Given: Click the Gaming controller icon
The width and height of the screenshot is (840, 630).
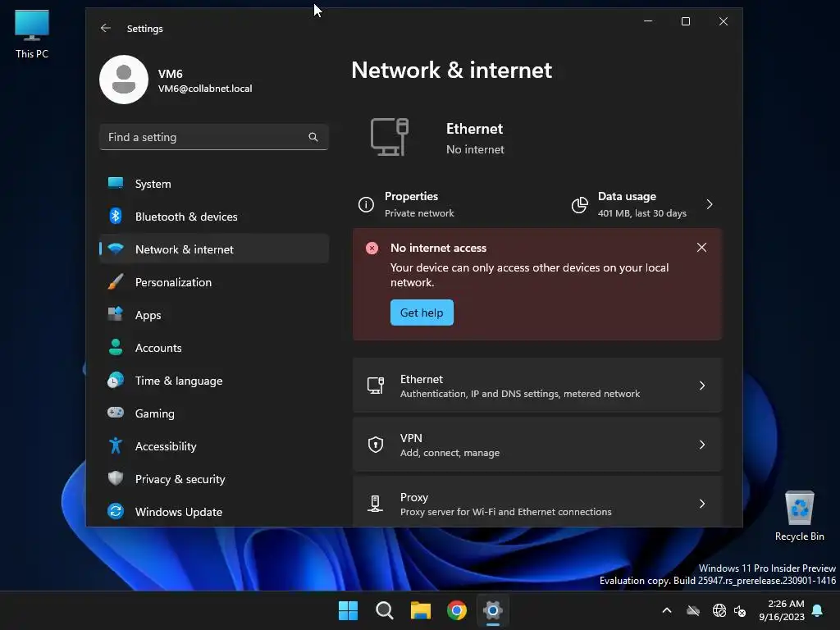Looking at the screenshot, I should (x=115, y=413).
